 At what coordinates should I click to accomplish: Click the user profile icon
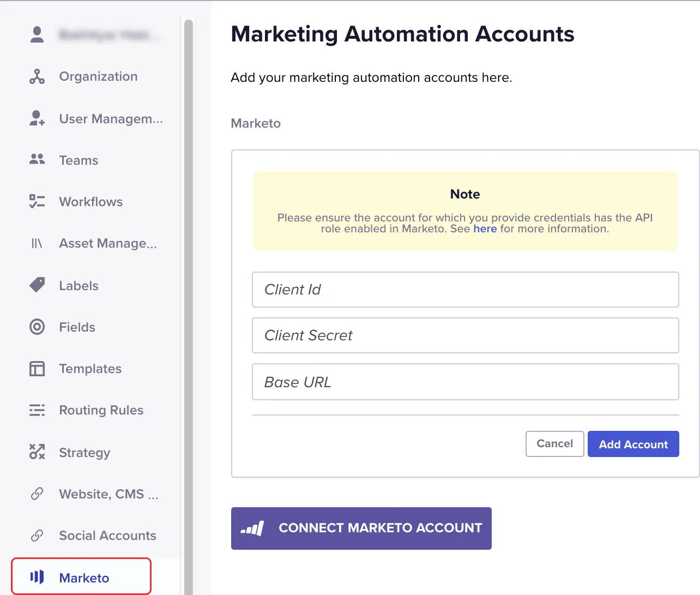tap(37, 34)
